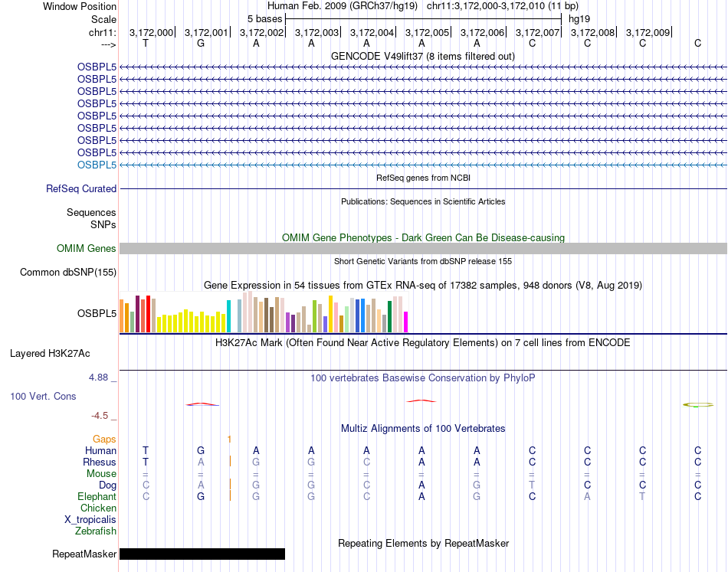Click the Sequences label under Publications
This screenshot has width=728, height=572.
coord(91,212)
